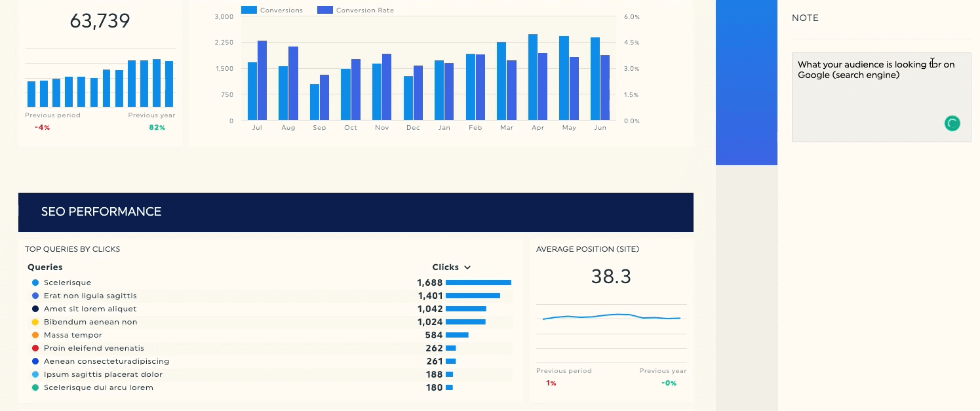This screenshot has height=411, width=980.
Task: Click the Clicks column header label
Action: coord(445,267)
